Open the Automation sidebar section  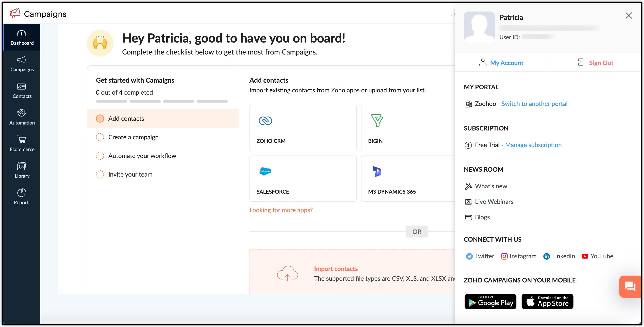click(x=22, y=117)
